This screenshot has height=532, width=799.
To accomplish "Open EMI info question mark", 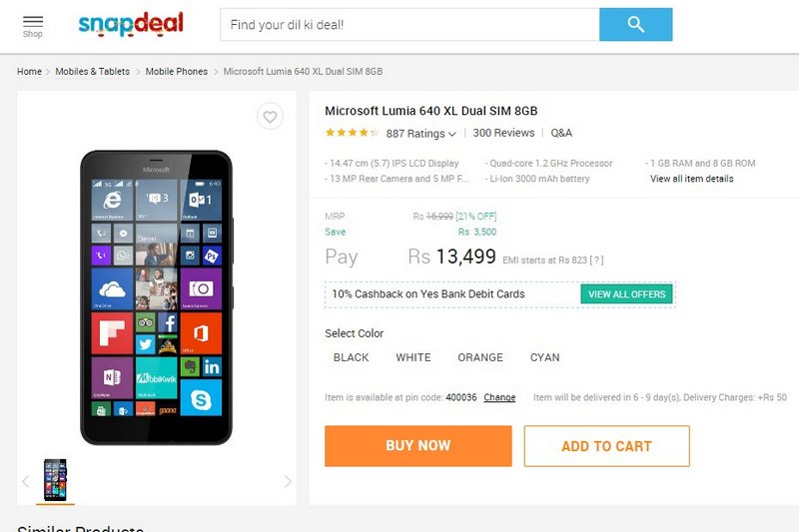I will 596,261.
